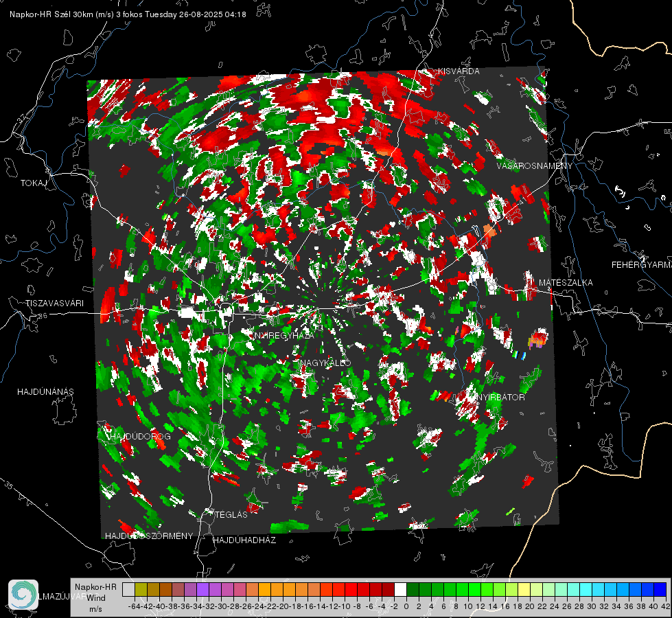Click the TISZAVASVÁRI city label
The image size is (672, 618).
pos(54,304)
